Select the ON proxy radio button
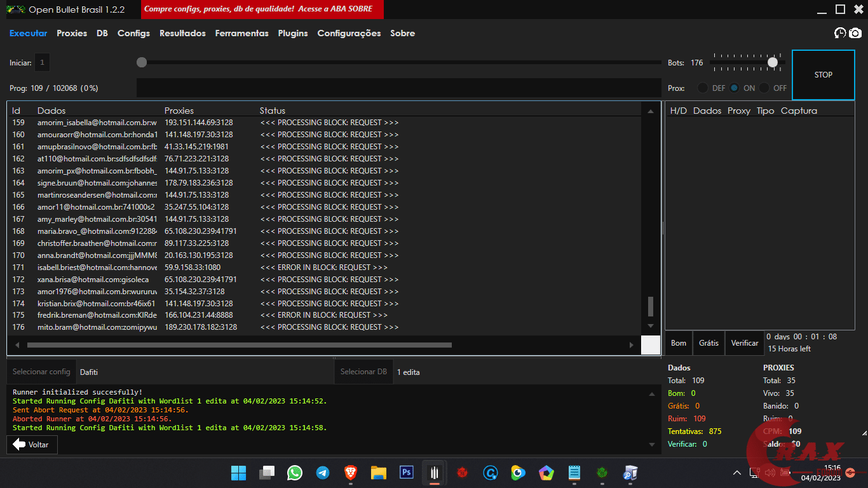The height and width of the screenshot is (488, 868). 735,88
